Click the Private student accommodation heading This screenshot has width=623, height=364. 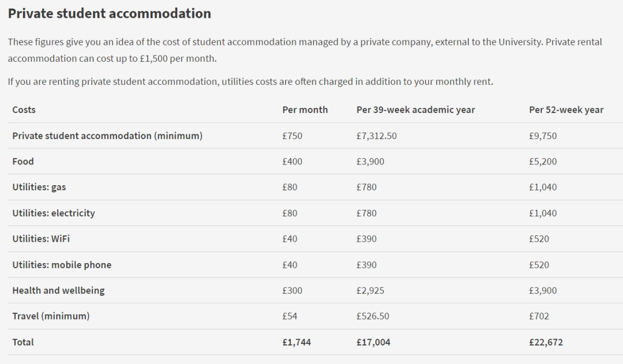click(110, 13)
